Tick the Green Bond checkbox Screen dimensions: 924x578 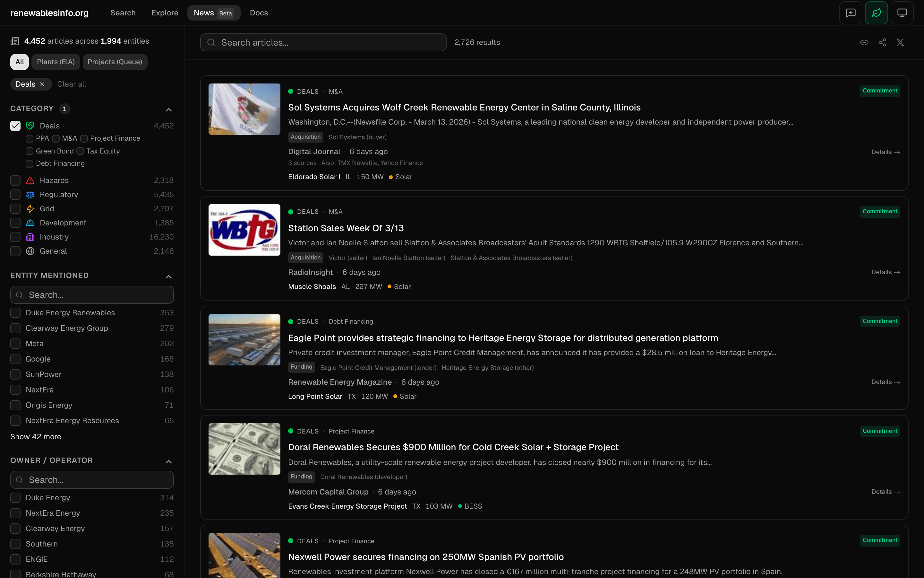(30, 151)
